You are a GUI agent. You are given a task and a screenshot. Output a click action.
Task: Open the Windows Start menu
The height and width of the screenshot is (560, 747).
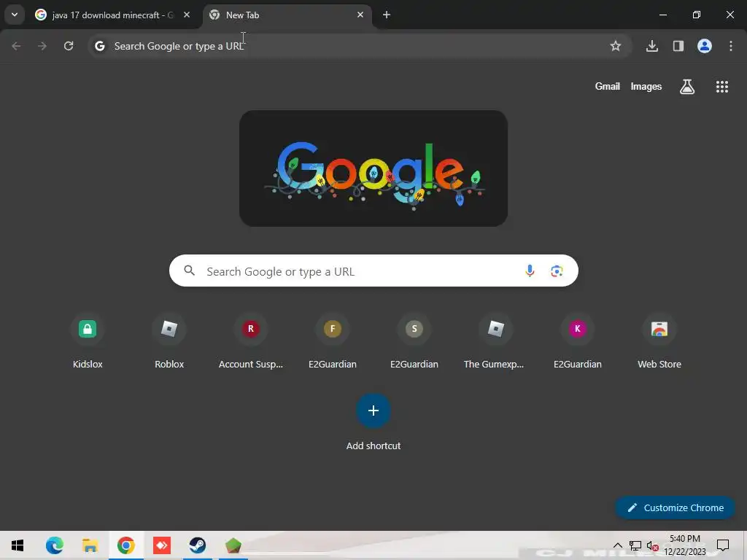tap(18, 545)
